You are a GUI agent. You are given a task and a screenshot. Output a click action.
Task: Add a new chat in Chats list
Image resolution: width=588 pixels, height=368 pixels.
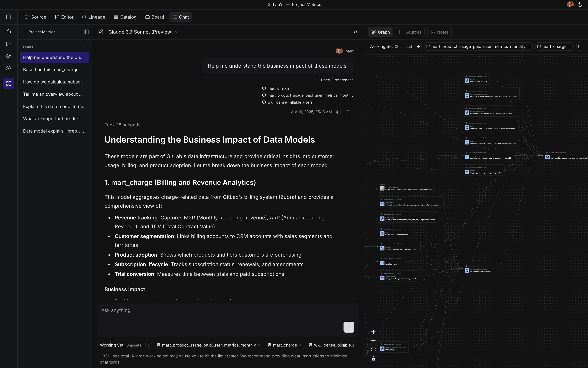85,47
